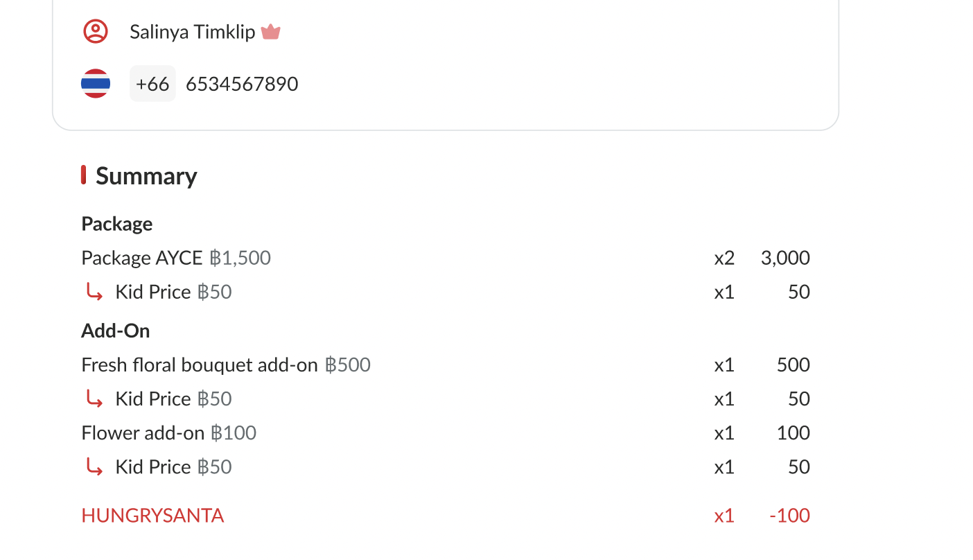
Task: Select the Package AYCE line item
Action: pyautogui.click(x=141, y=258)
